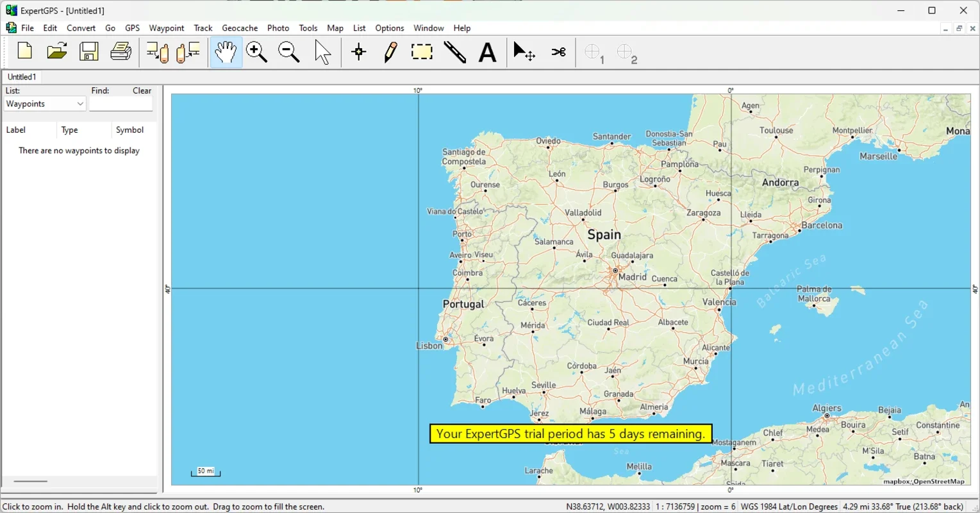The width and height of the screenshot is (980, 513).
Task: Click the calibration point 1 icon
Action: pos(594,54)
